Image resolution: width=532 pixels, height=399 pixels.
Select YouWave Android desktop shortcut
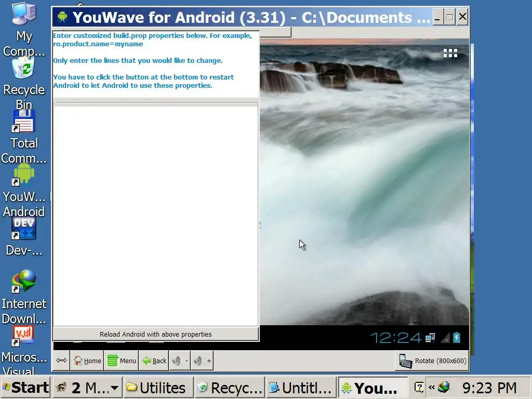pyautogui.click(x=24, y=191)
